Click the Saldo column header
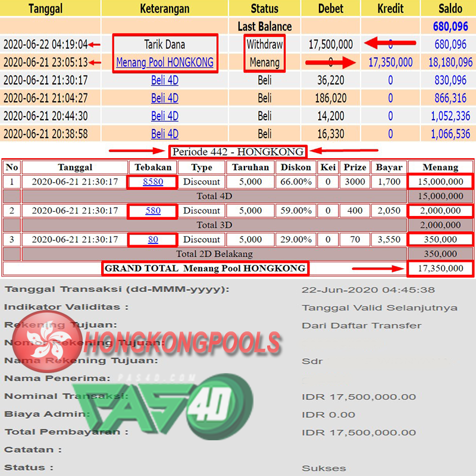Image resolution: width=476 pixels, height=476 pixels. tap(450, 8)
